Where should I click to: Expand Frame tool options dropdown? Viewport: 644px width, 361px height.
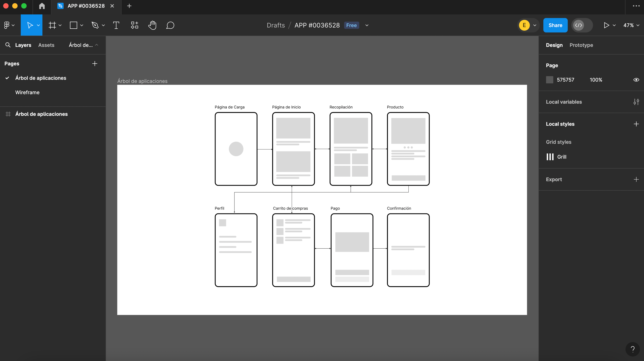coord(60,25)
